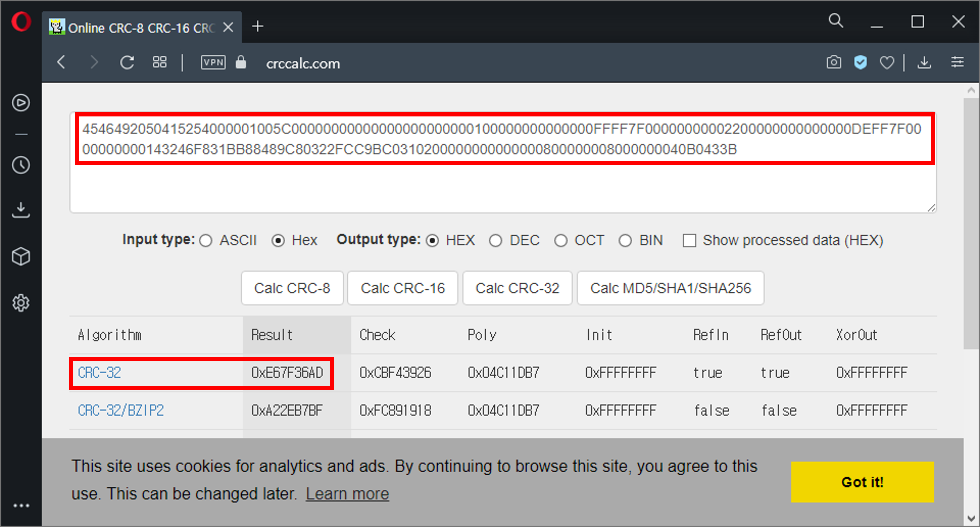Open Speed Dial grid icon
This screenshot has height=527, width=980.
(x=159, y=62)
